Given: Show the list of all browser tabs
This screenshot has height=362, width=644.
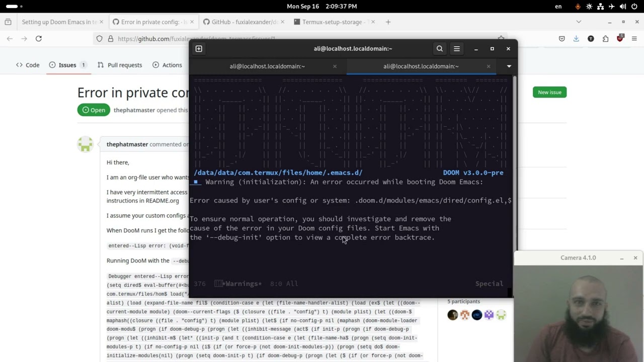Looking at the screenshot, I should [579, 22].
